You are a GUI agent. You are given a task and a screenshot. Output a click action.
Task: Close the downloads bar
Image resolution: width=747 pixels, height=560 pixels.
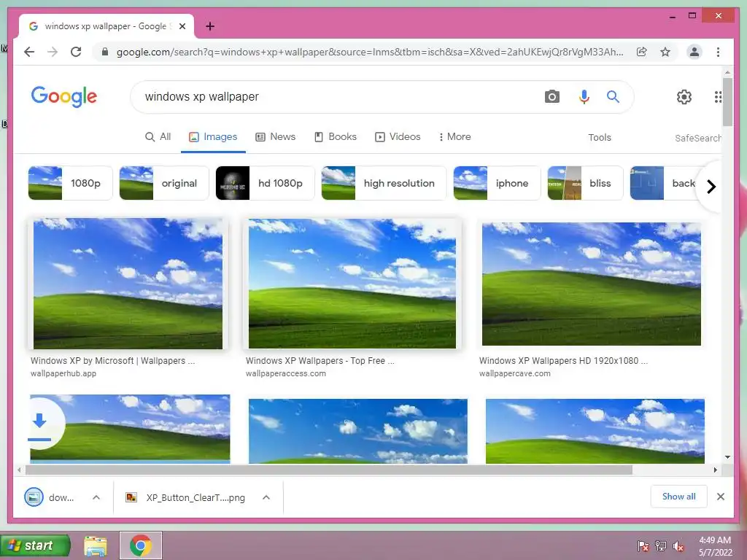pos(720,497)
